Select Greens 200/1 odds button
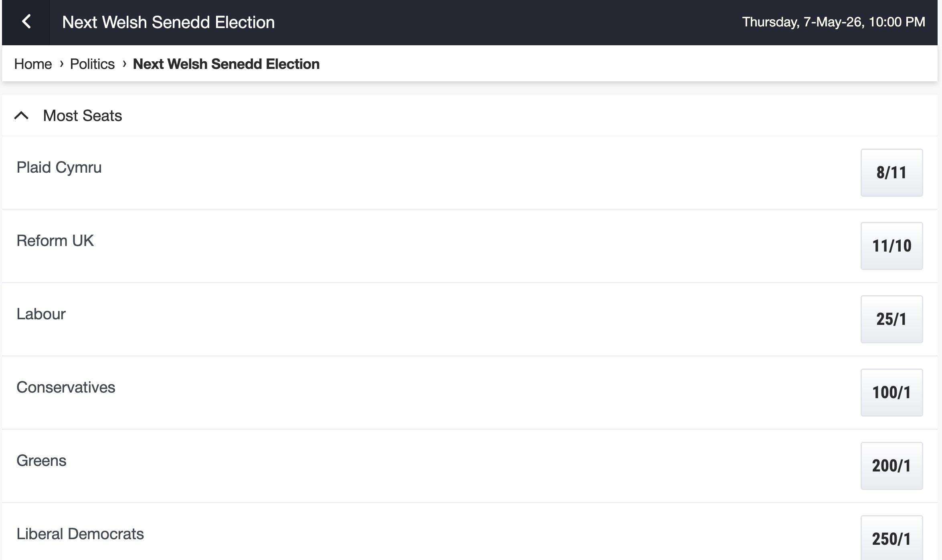Viewport: 942px width, 560px height. pos(891,466)
